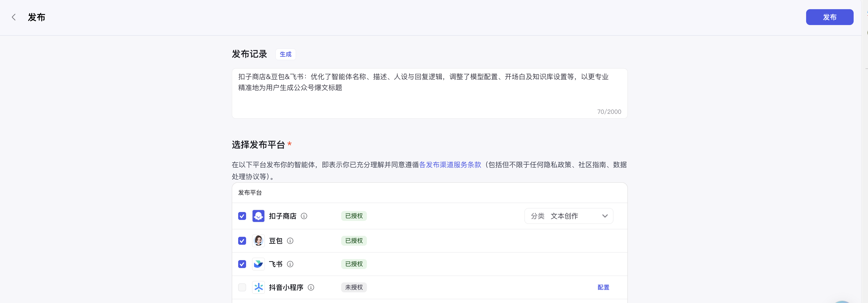
Task: Uncheck the 飞书 checkbox
Action: 242,264
